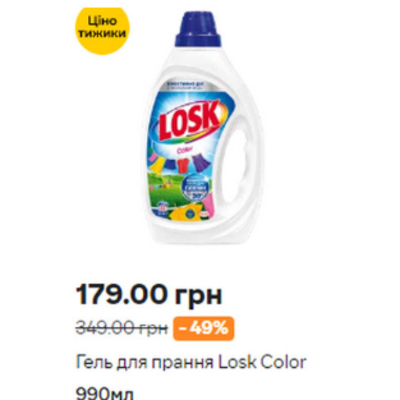Click the yellow "Ціно тижики" promo badge

[103, 30]
